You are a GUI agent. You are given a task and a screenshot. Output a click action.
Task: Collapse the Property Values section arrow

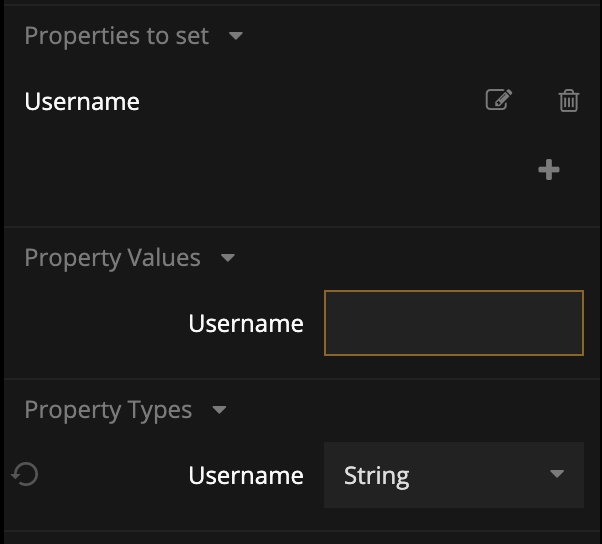227,258
